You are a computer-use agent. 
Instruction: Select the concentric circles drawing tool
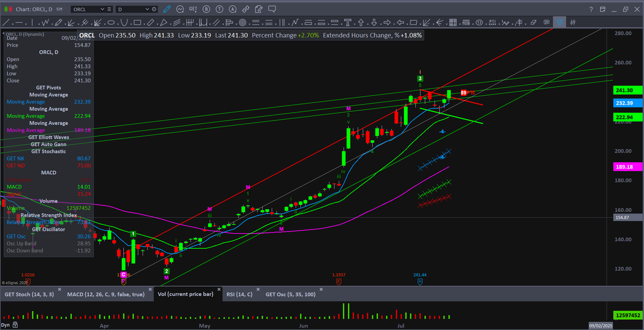click(242, 22)
